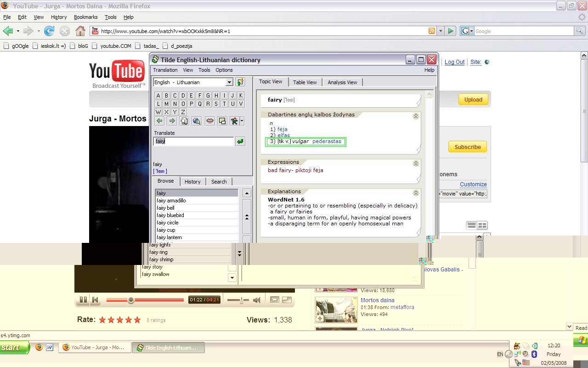Select 'fairy lantern' in browse list
The width and height of the screenshot is (588, 368).
[197, 237]
